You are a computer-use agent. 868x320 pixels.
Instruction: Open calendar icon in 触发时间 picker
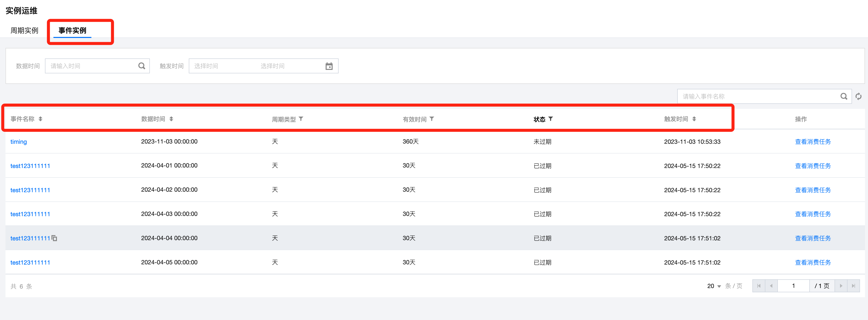tap(329, 66)
